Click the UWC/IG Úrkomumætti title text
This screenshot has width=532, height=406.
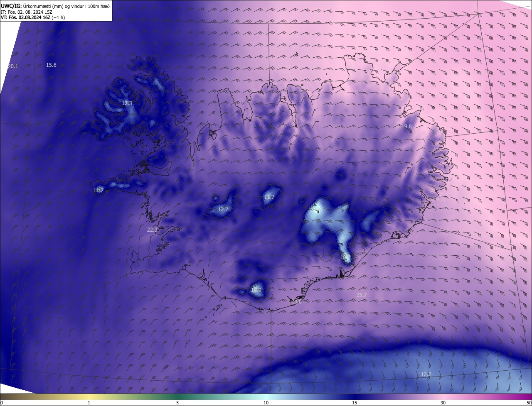[55, 6]
